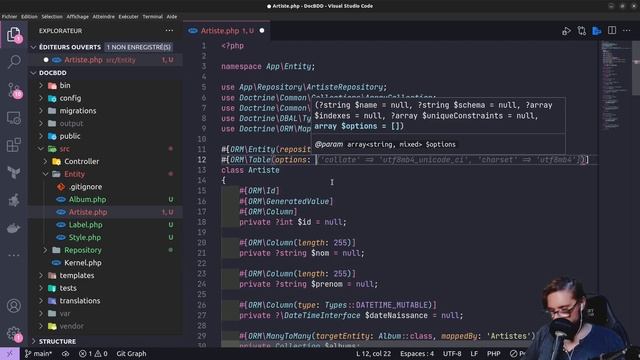Open the Terraform view in activity bar
The image size is (640, 360).
tap(14, 173)
